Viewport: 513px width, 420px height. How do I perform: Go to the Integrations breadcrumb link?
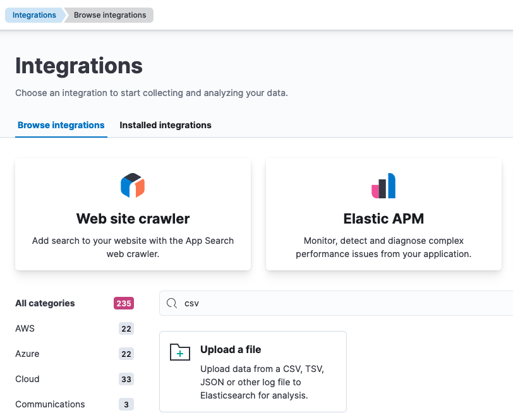tap(34, 15)
